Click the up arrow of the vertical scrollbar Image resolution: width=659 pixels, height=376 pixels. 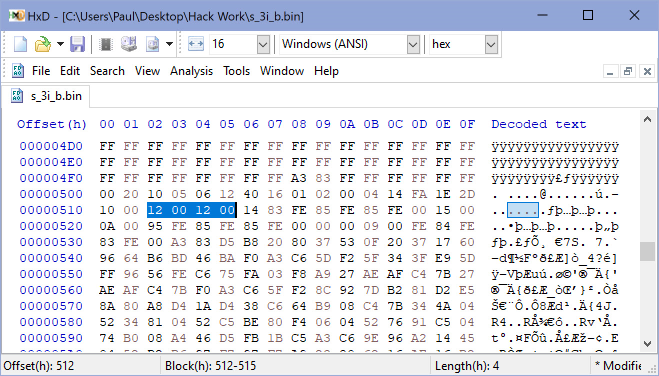click(x=647, y=120)
